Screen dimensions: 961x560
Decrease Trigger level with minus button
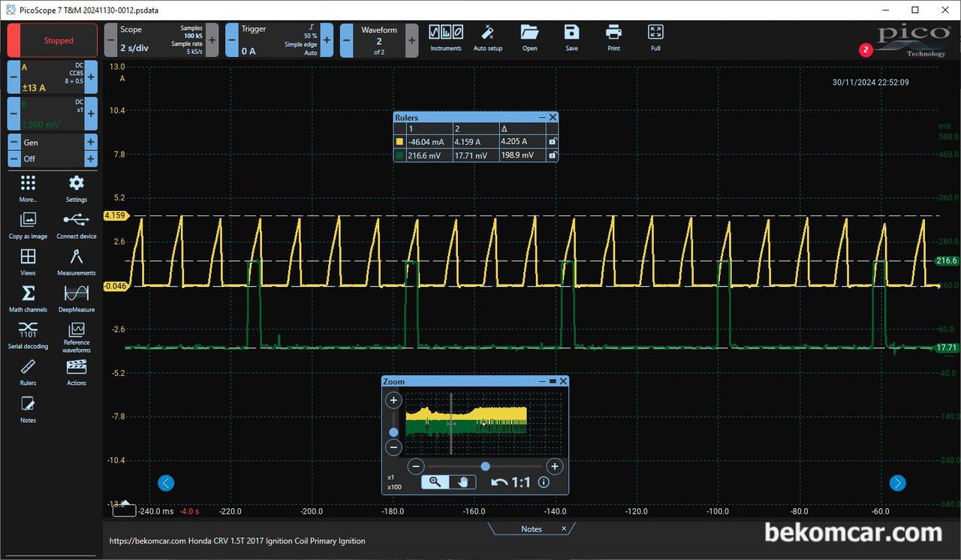pyautogui.click(x=231, y=41)
